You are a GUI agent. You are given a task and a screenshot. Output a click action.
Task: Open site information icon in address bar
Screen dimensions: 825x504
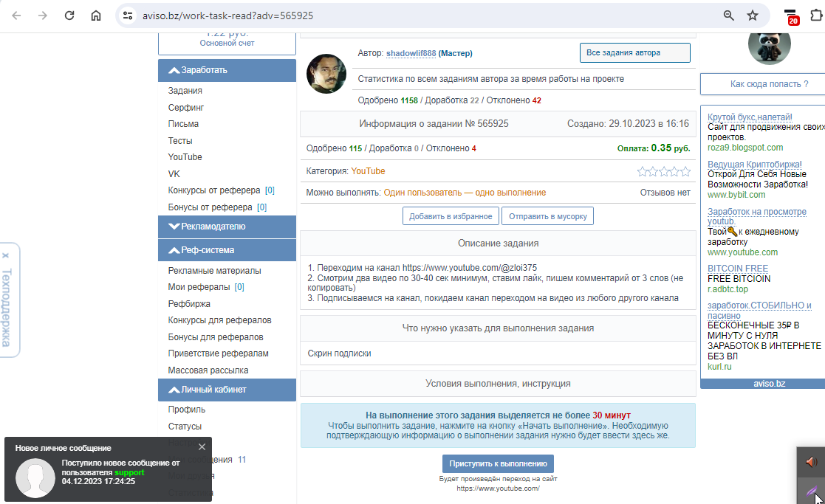point(128,15)
